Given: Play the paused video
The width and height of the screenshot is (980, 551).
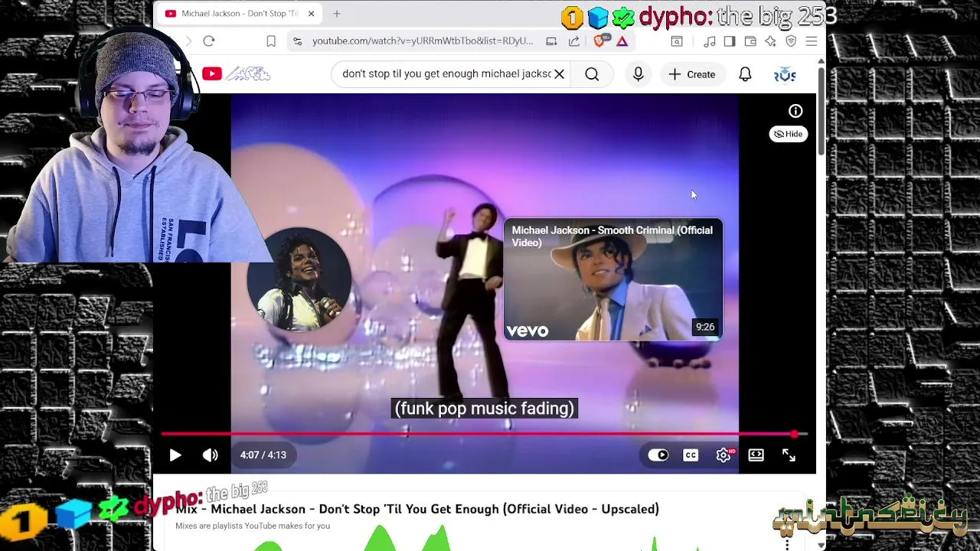Looking at the screenshot, I should click(x=175, y=455).
